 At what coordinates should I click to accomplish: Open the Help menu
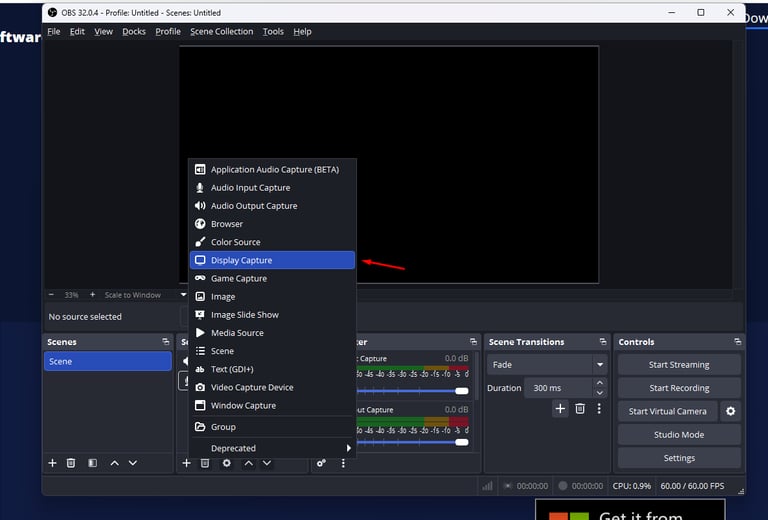[x=302, y=31]
